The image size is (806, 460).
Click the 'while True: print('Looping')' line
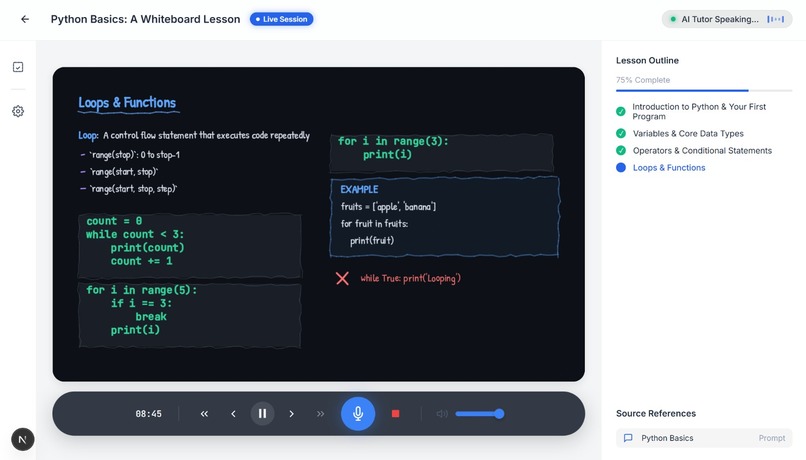(x=410, y=278)
